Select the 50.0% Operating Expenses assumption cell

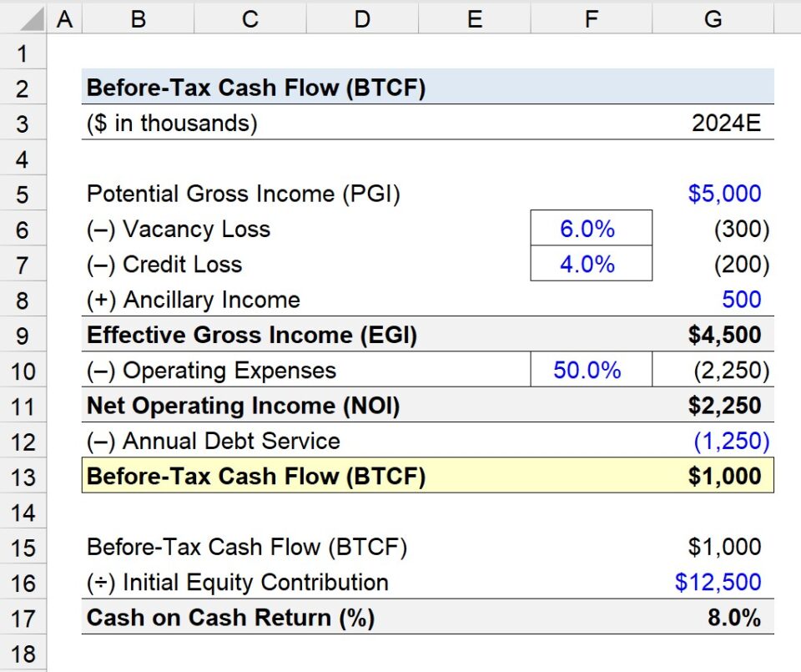point(591,370)
